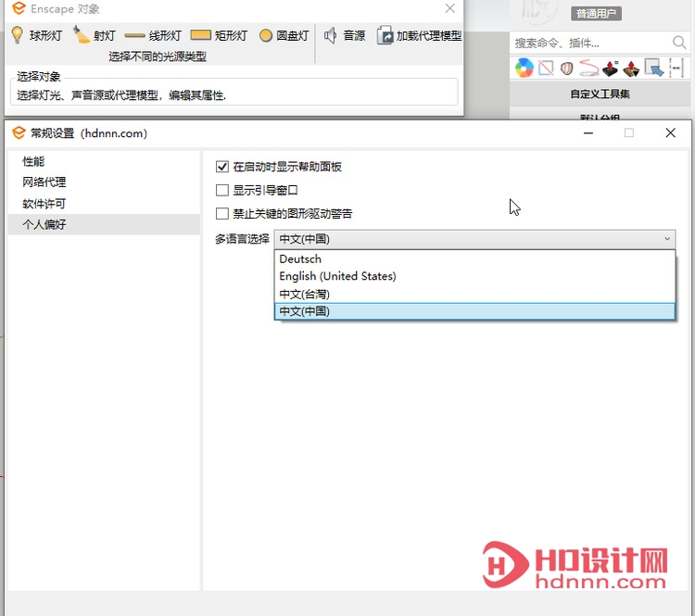Add a sound source (音源)
Screen dimensions: 695x616
[x=345, y=35]
